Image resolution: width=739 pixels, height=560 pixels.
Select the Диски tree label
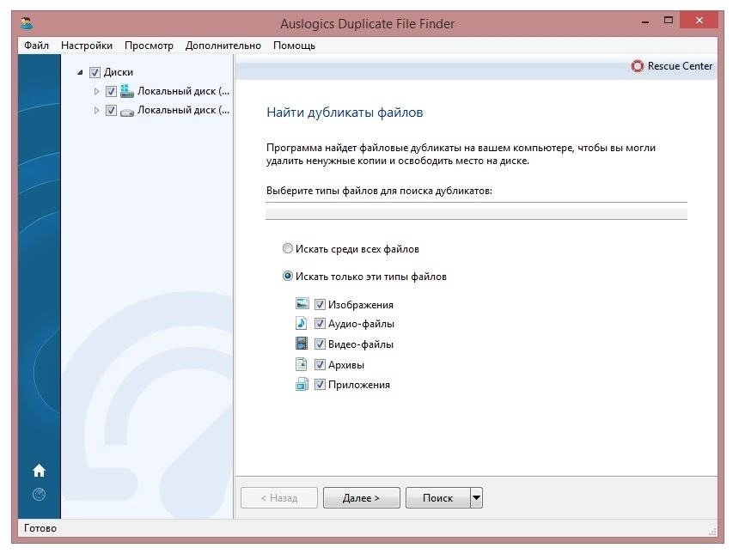coord(119,72)
